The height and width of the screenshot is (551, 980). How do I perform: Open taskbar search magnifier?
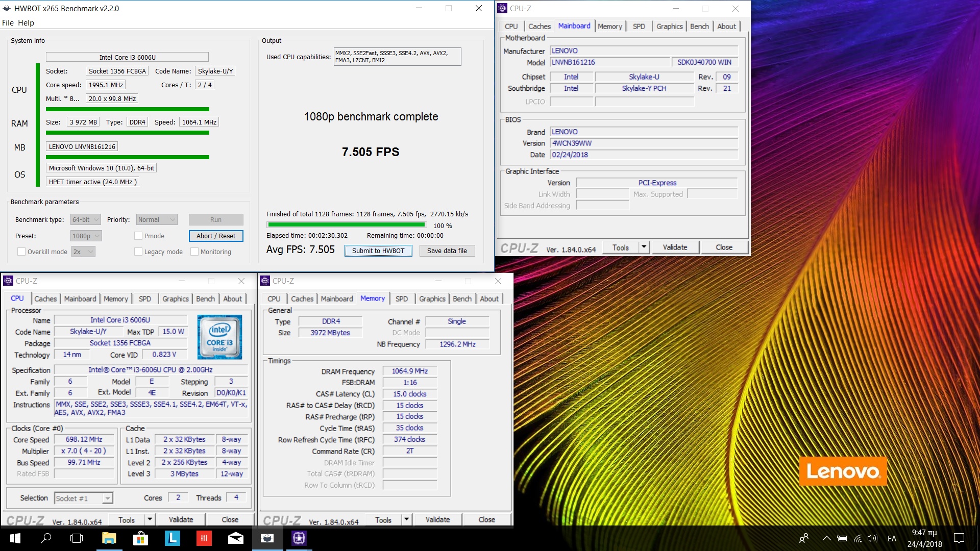tap(46, 538)
